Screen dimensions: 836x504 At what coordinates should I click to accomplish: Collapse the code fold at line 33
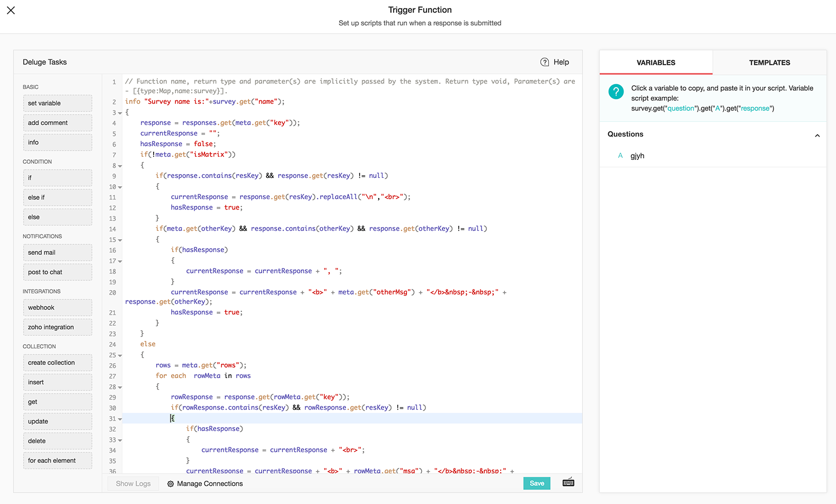pos(120,440)
